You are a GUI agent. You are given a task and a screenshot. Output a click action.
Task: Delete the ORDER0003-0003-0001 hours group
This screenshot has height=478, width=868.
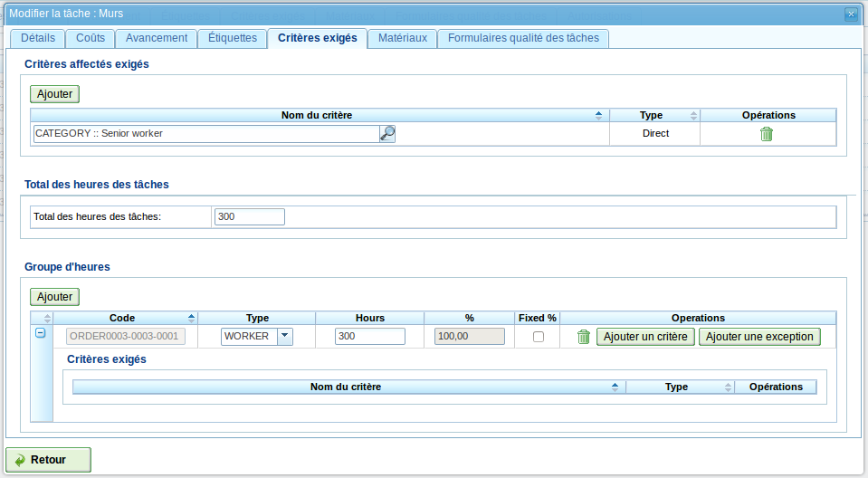[x=584, y=337]
